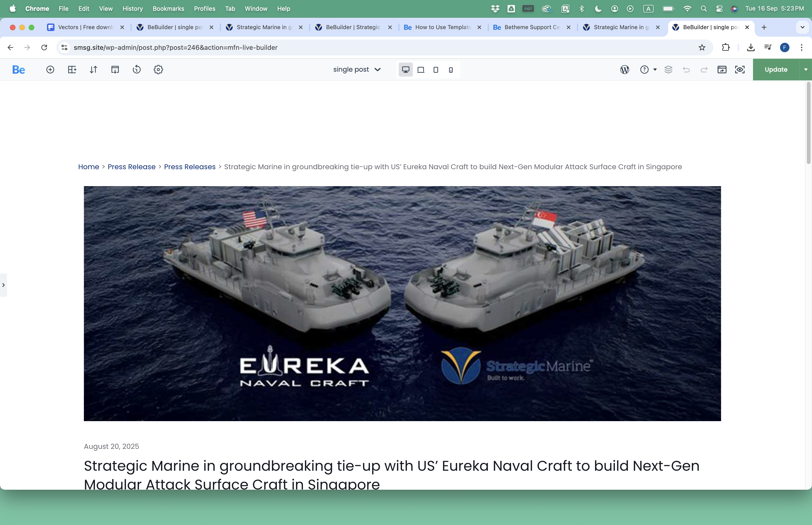This screenshot has height=525, width=812.
Task: Open the Bookmarks menu
Action: (x=168, y=8)
